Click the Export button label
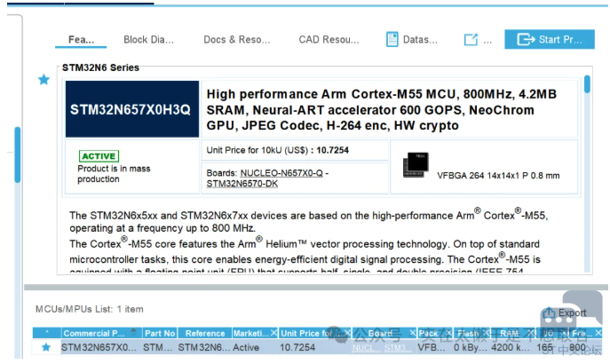610x364 pixels. (573, 313)
